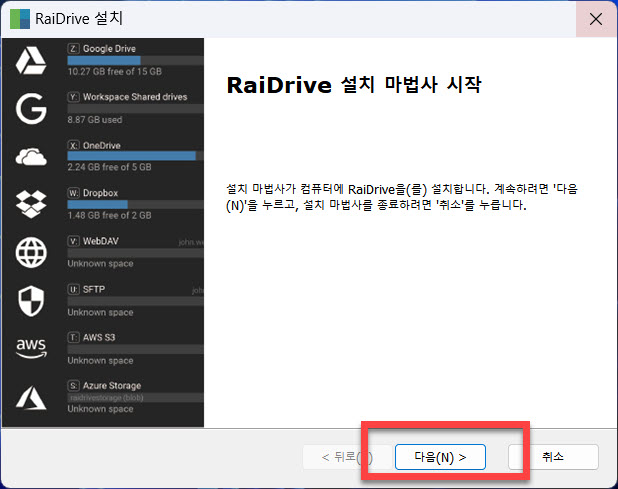Image resolution: width=618 pixels, height=489 pixels.
Task: Click the Azure Storage logo icon
Action: coord(31,397)
